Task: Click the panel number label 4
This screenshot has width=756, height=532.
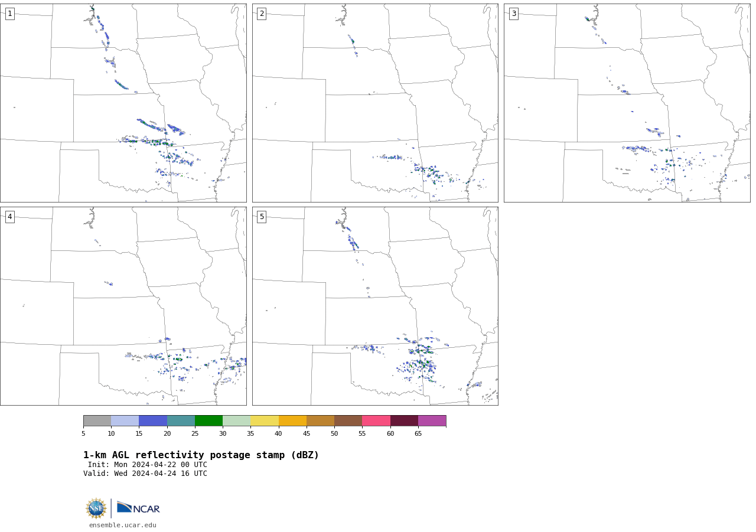Action: click(9, 217)
